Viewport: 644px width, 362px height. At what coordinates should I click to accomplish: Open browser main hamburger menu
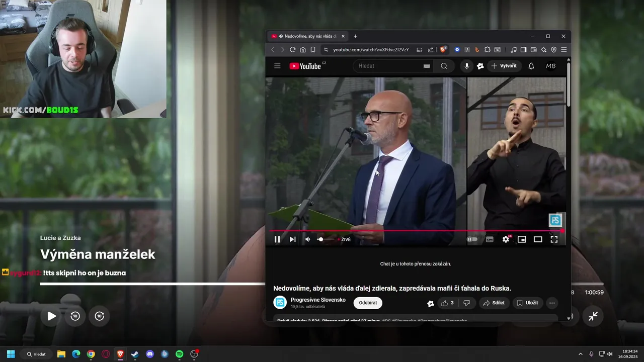click(564, 50)
